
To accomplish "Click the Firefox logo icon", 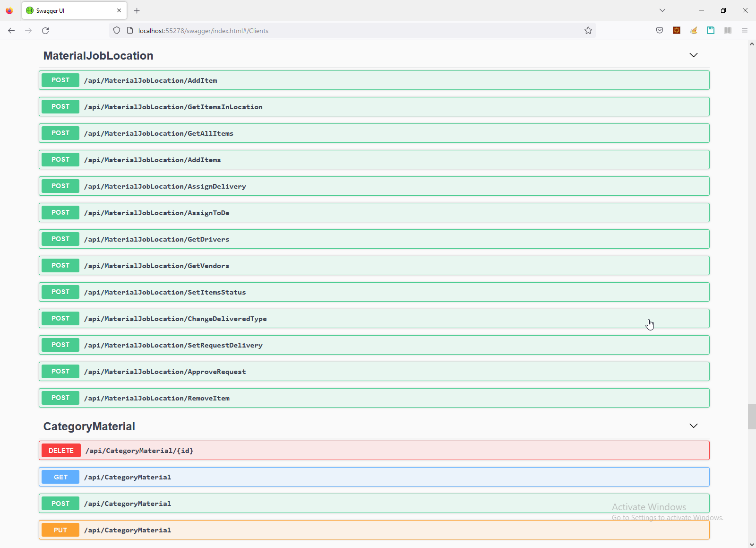I will (x=9, y=10).
